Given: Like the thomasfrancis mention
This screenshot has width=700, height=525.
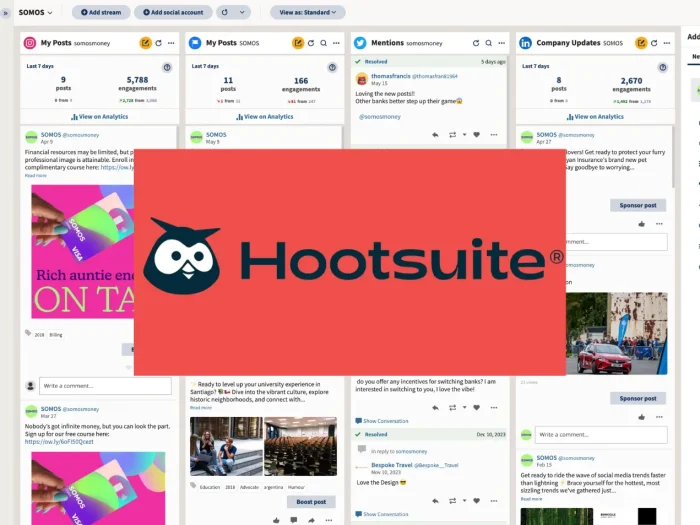Looking at the screenshot, I should [476, 135].
